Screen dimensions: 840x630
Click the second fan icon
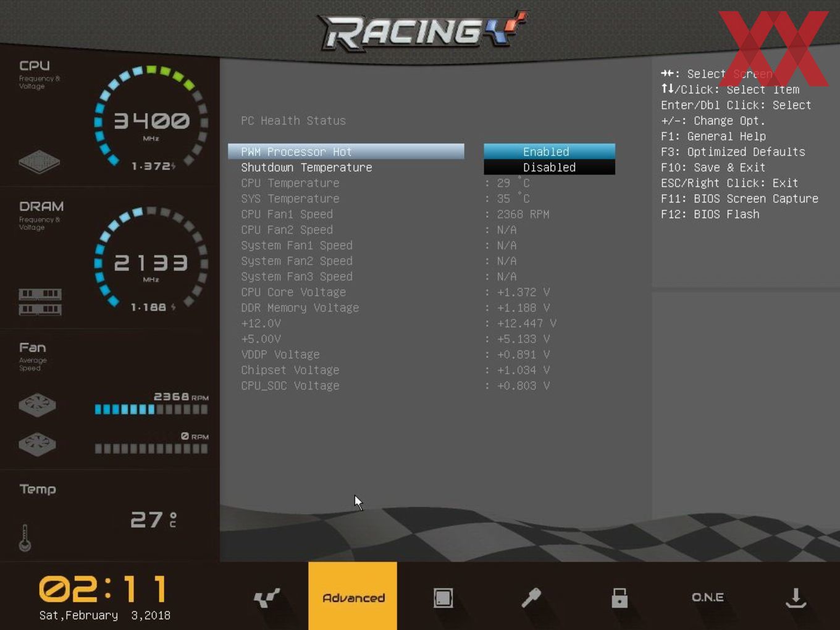[37, 444]
